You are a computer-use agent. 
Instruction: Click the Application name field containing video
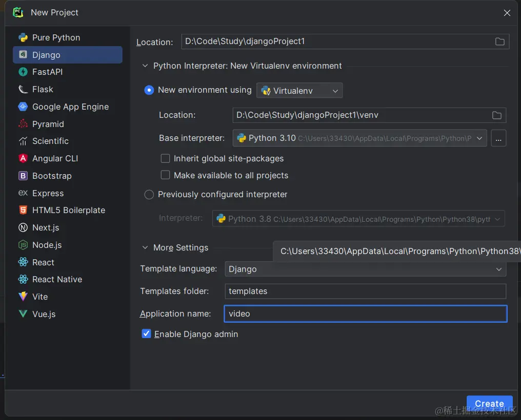(366, 313)
